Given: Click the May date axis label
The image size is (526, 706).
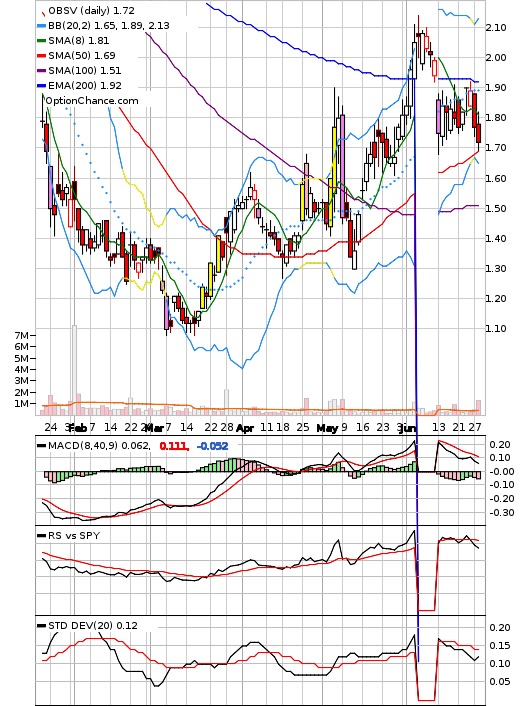Looking at the screenshot, I should coord(327,428).
